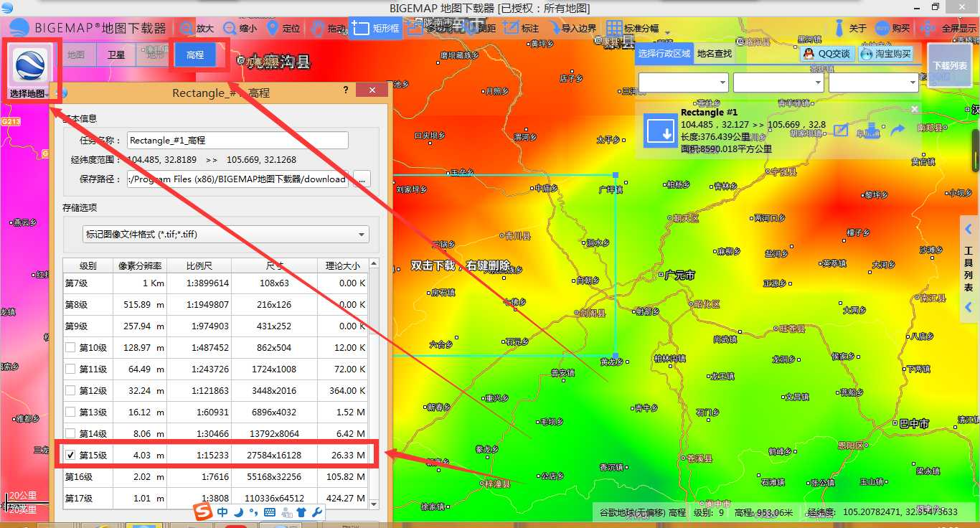Click the upper chevron on the 工具列表 sidebar
This screenshot has width=980, height=528.
click(968, 230)
